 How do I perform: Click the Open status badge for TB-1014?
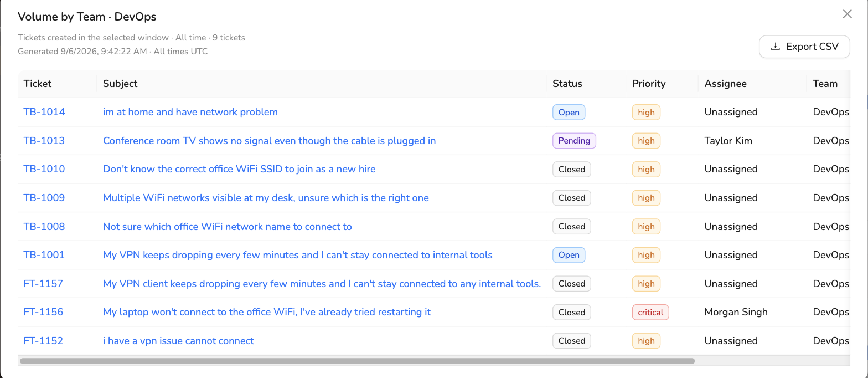[x=569, y=112]
